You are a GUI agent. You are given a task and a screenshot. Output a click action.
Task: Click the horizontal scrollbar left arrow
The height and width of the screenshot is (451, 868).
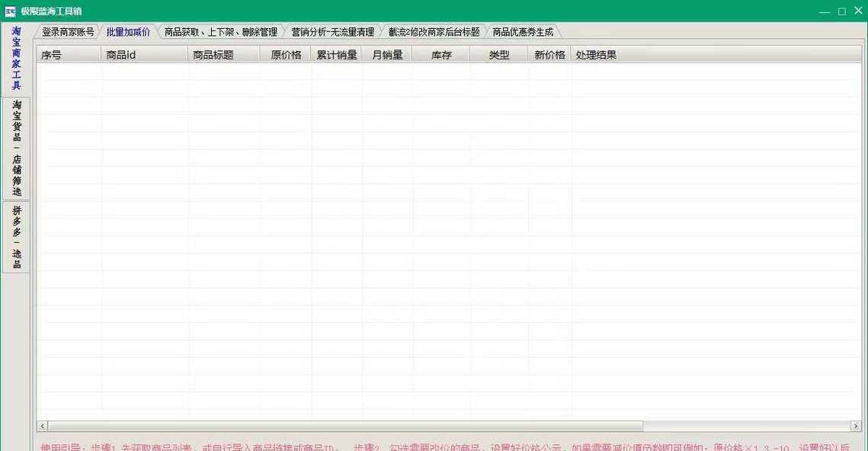click(x=42, y=426)
